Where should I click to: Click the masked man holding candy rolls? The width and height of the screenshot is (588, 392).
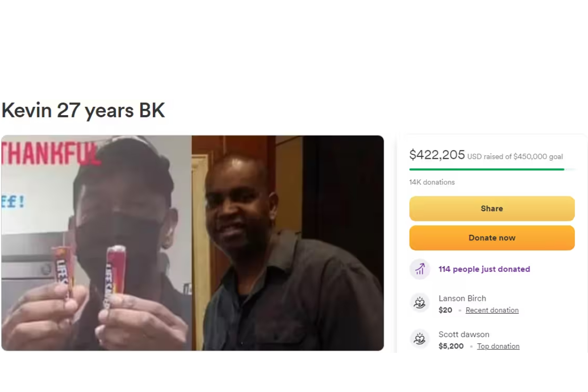coord(97,243)
